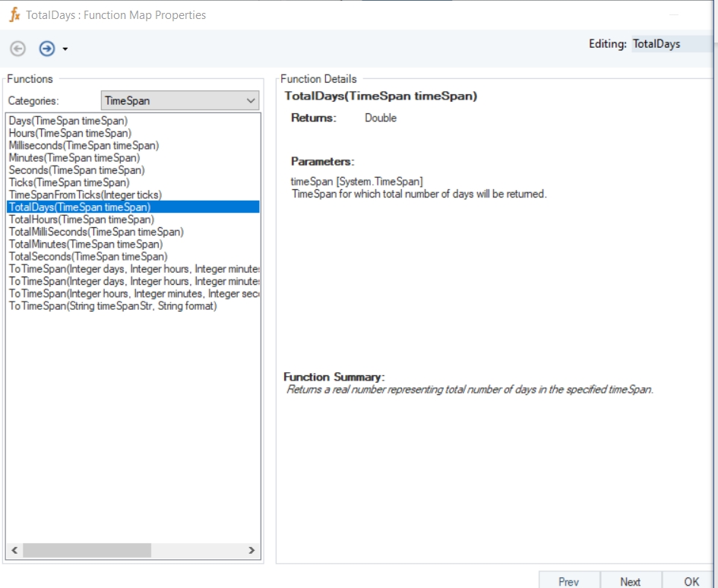Confirm with the OK button
The height and width of the screenshot is (588, 718).
pos(691,581)
